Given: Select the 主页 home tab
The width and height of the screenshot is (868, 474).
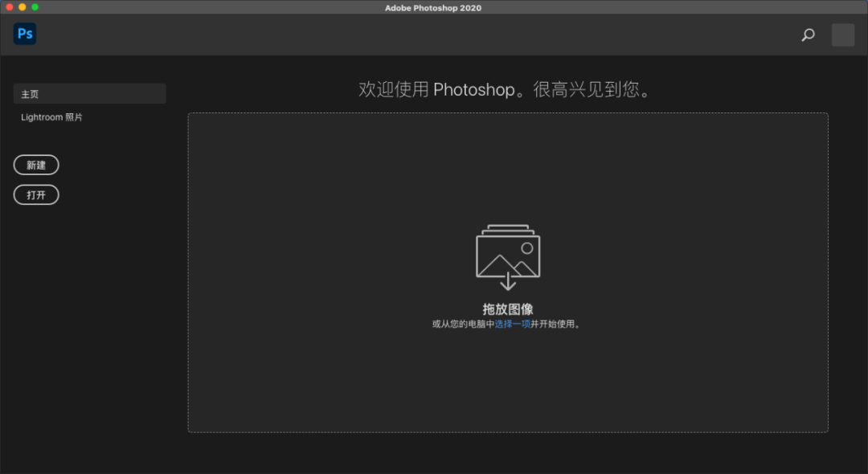Looking at the screenshot, I should coord(90,93).
